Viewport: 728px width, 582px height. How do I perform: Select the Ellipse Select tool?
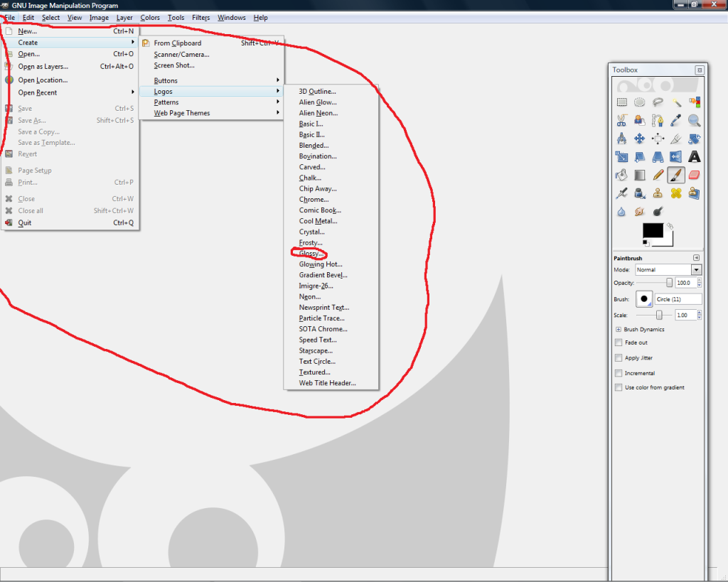tap(640, 102)
